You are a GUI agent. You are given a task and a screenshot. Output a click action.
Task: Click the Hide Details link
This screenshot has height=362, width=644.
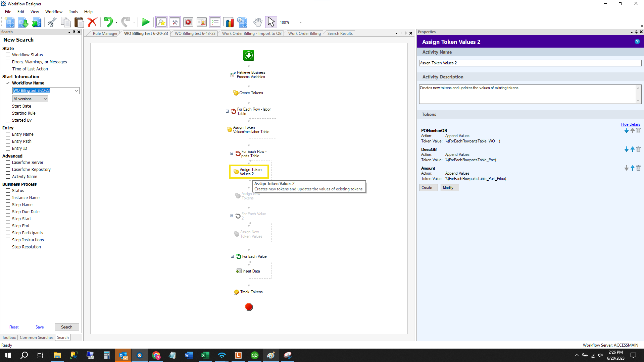click(630, 124)
